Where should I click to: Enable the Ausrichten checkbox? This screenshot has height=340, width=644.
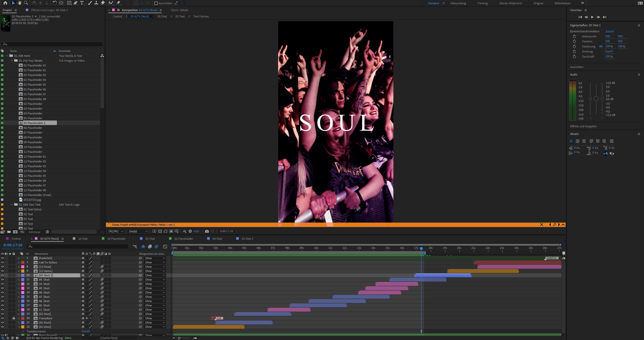(x=156, y=3)
